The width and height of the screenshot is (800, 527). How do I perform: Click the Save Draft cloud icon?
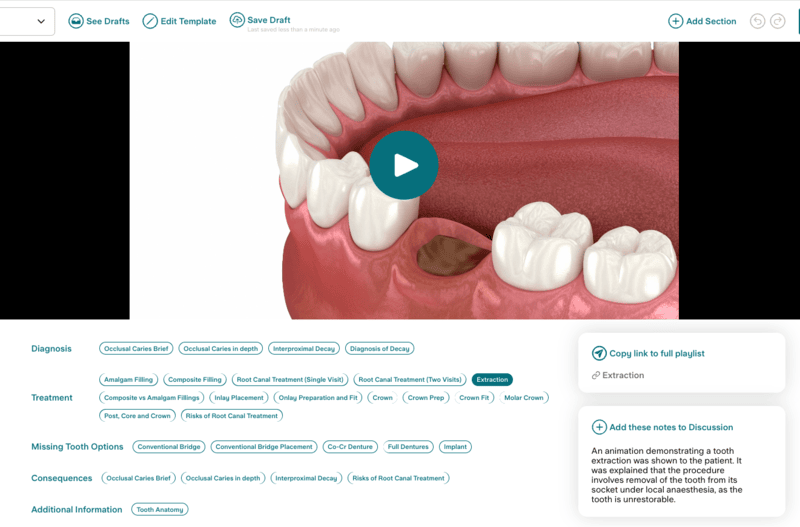coord(237,20)
